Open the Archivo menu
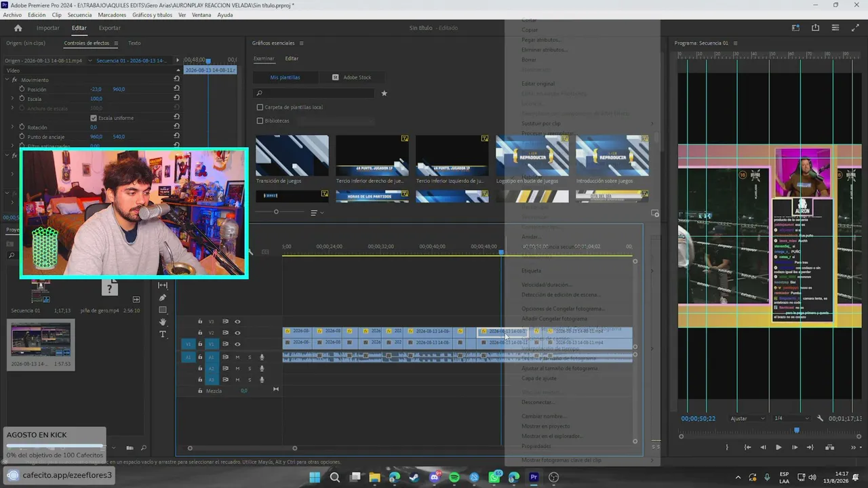Screen dimensions: 868x488 tap(12, 15)
